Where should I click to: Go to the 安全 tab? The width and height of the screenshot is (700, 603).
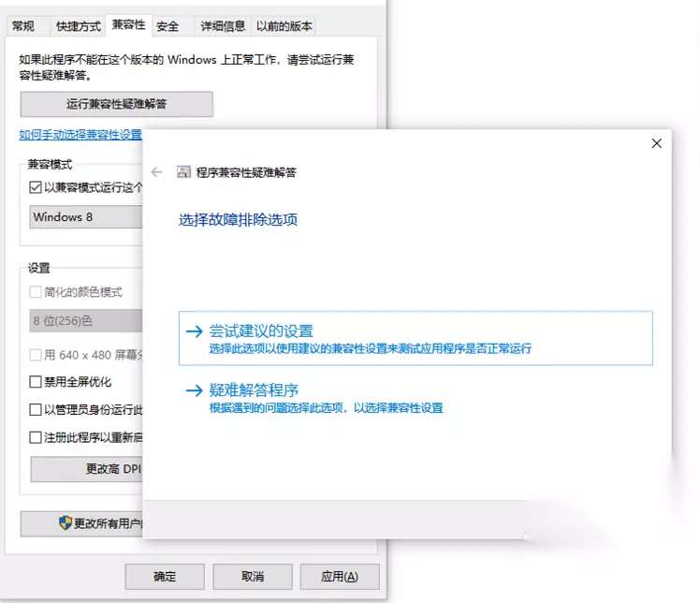[168, 26]
